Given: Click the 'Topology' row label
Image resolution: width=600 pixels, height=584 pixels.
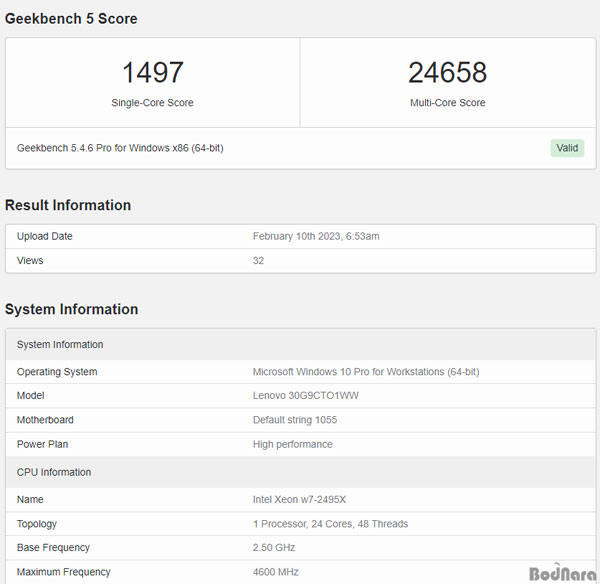Looking at the screenshot, I should [37, 524].
